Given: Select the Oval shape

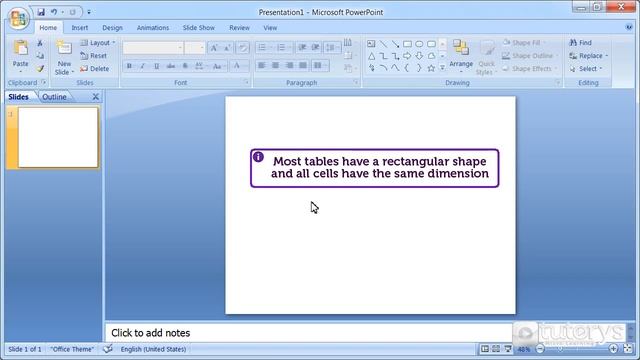Looking at the screenshot, I should click(419, 44).
